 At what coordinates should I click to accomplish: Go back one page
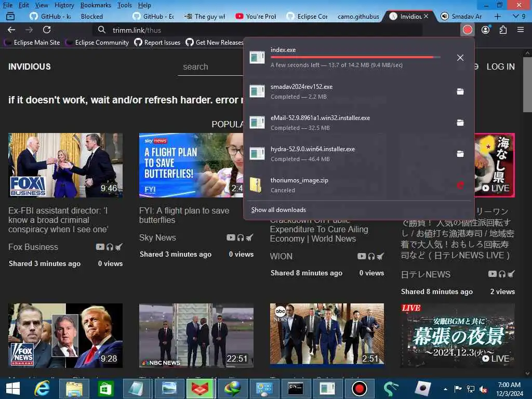tap(11, 30)
